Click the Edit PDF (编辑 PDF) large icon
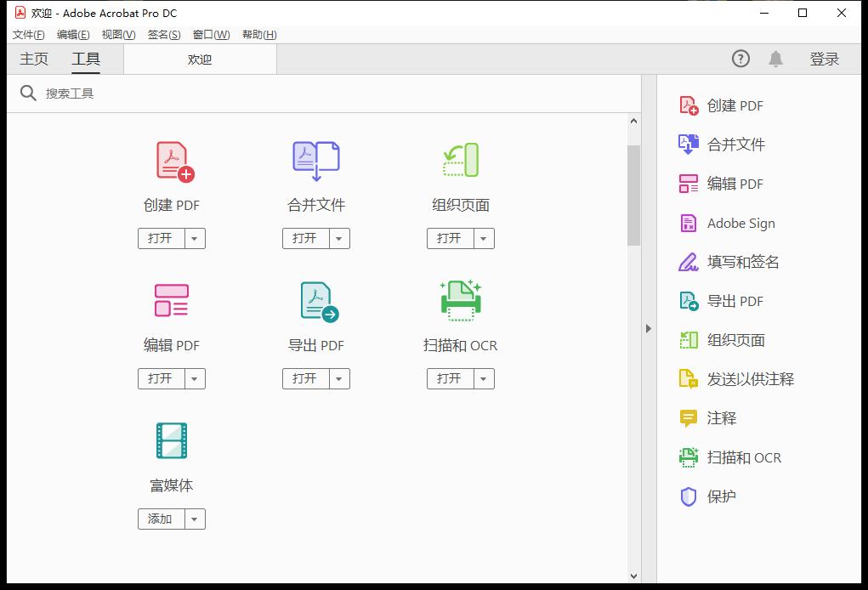This screenshot has width=868, height=590. click(172, 301)
